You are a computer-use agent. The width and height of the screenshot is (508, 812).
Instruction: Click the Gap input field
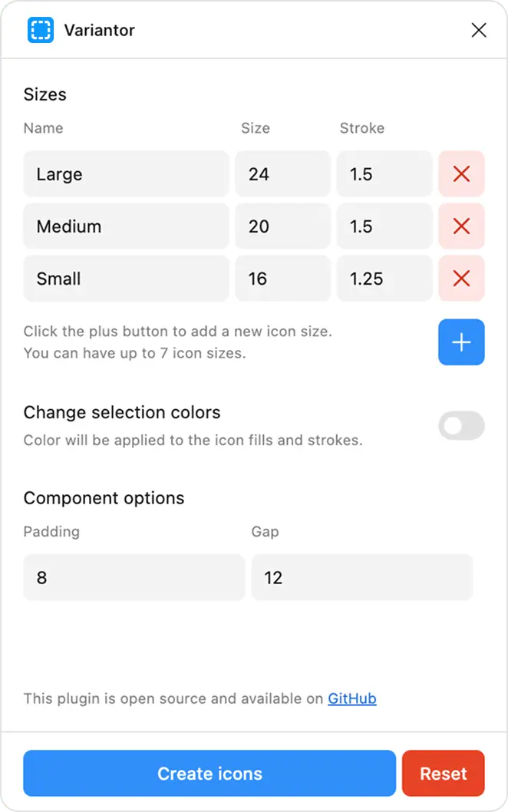(x=362, y=577)
